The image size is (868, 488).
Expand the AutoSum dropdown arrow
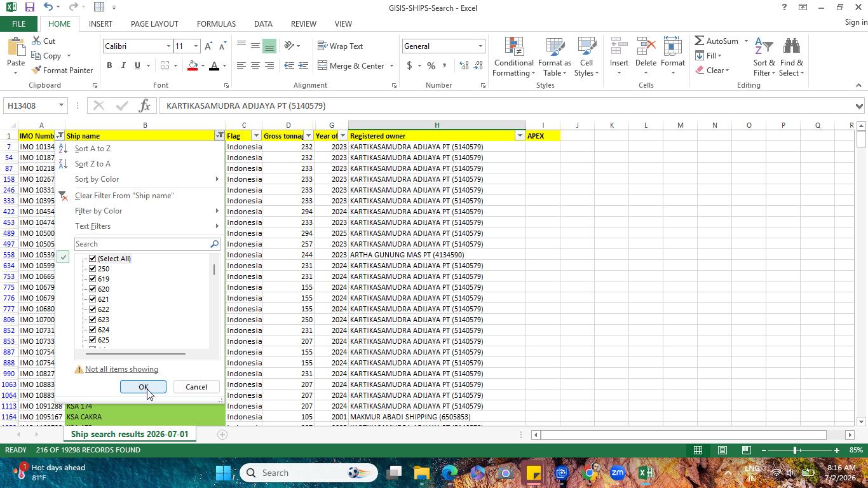coord(746,41)
